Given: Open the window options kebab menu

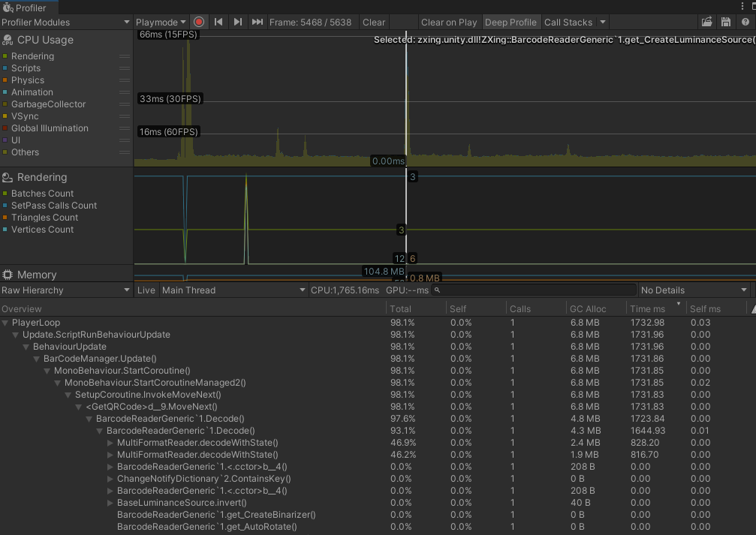Looking at the screenshot, I should point(742,6).
